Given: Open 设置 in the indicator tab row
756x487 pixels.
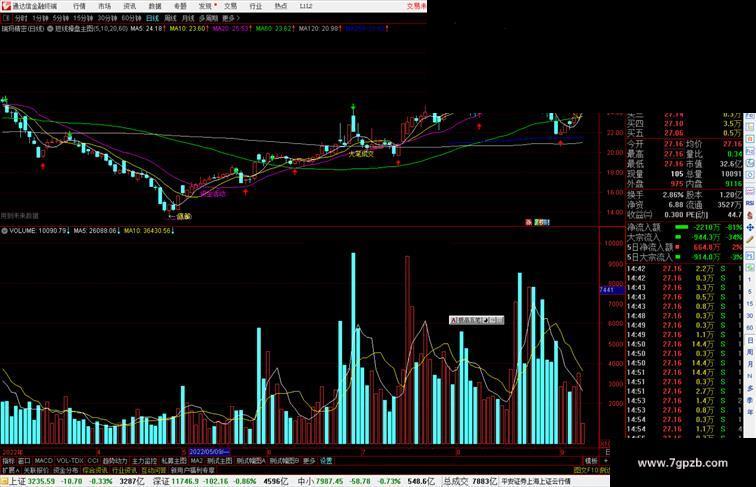Looking at the screenshot, I should click(x=326, y=461).
